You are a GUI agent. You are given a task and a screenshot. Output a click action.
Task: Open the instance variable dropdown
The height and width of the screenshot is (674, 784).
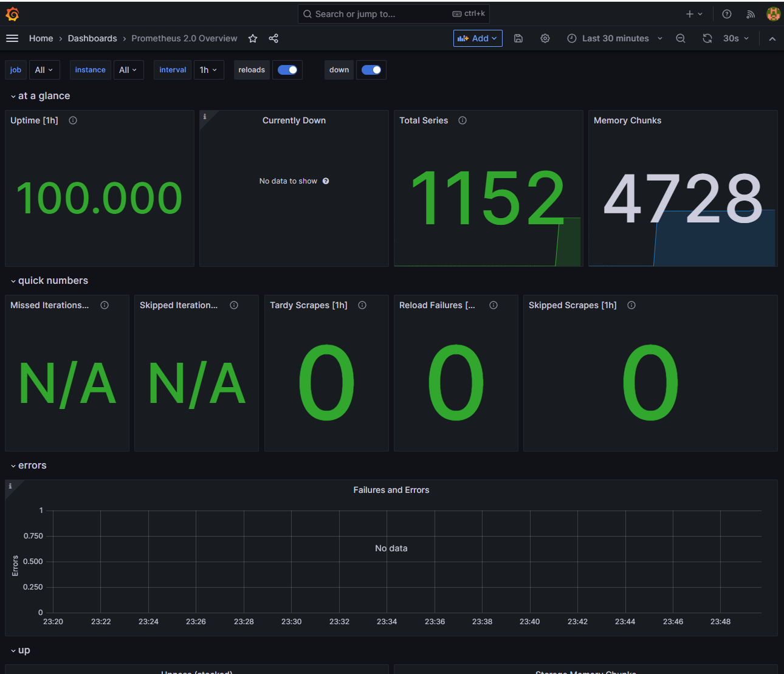coord(128,70)
